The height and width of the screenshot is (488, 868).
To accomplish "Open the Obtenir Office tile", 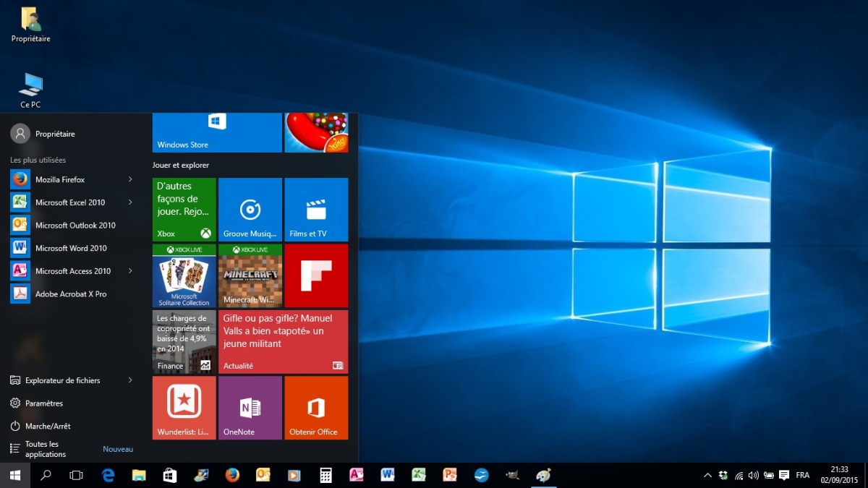I will coord(316,408).
